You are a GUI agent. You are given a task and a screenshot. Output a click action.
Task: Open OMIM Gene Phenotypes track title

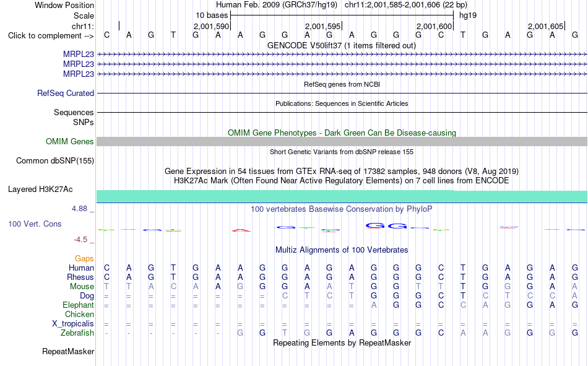(342, 133)
